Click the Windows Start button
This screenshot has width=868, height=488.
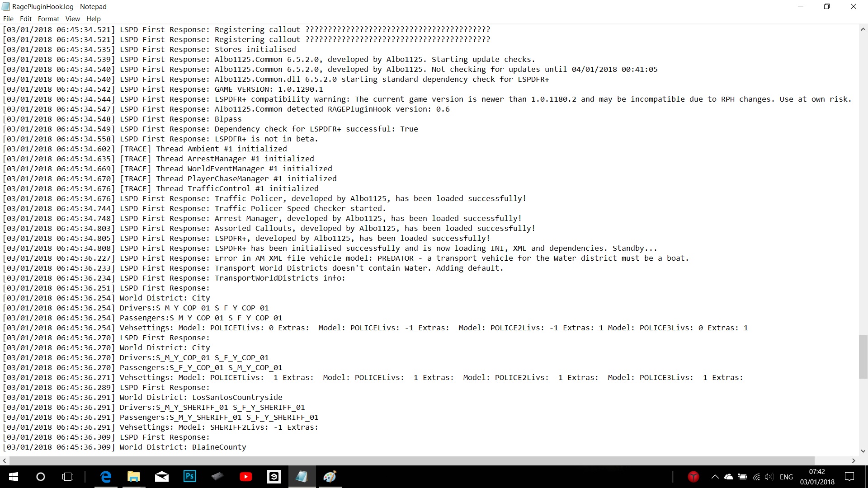point(13,477)
